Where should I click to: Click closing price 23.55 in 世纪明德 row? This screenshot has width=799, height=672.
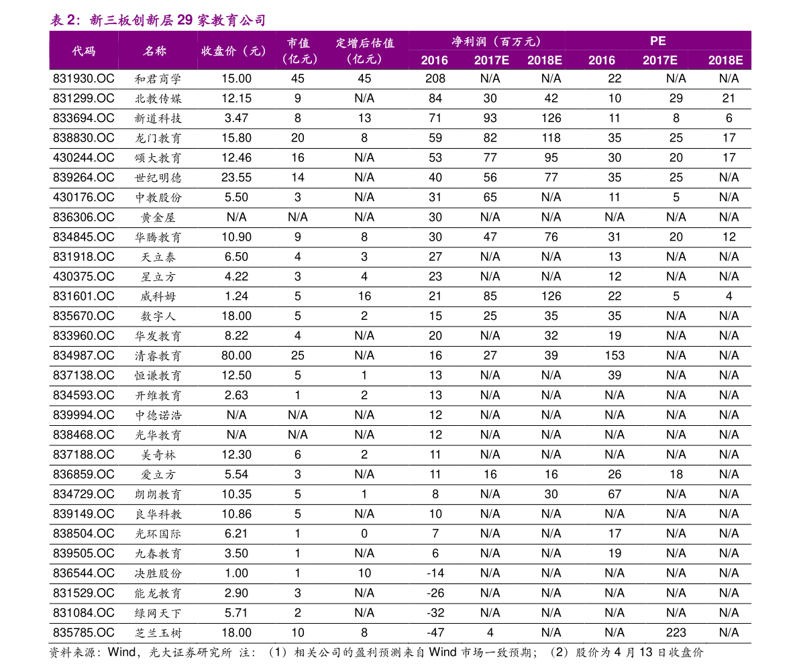(x=236, y=177)
